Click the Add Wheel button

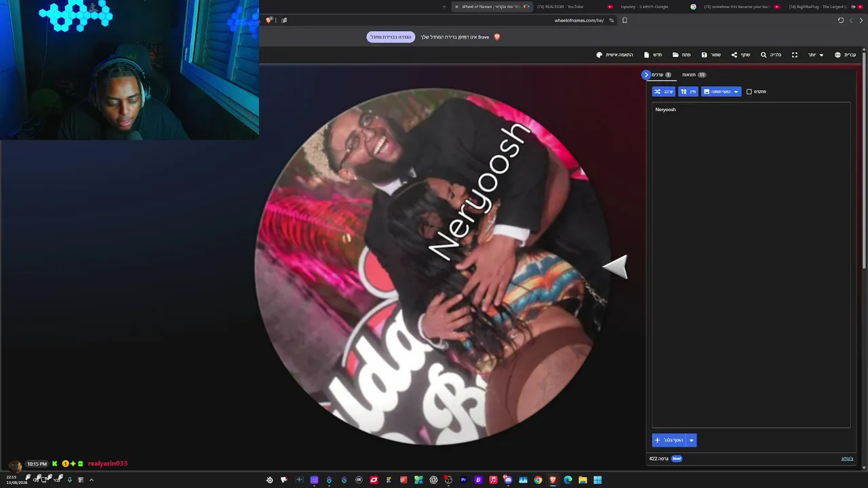click(669, 441)
